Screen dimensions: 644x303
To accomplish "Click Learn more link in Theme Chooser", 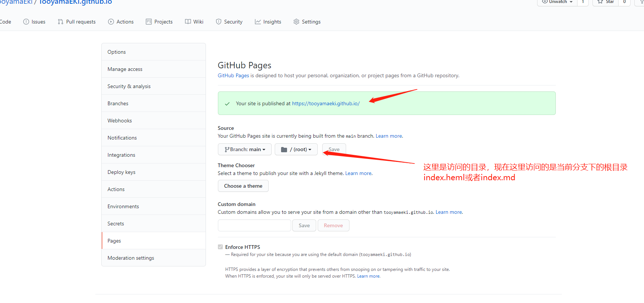I will [x=358, y=173].
